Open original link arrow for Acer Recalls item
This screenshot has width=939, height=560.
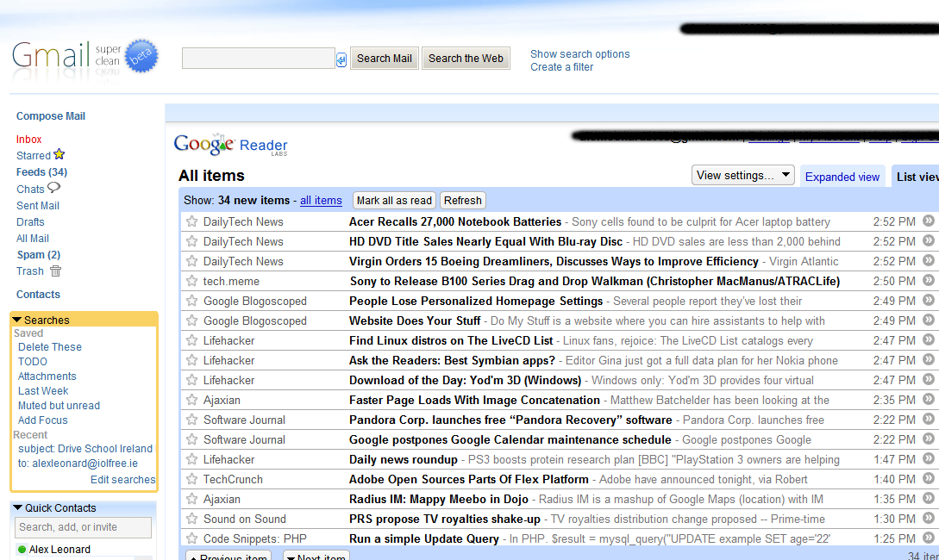(x=928, y=221)
